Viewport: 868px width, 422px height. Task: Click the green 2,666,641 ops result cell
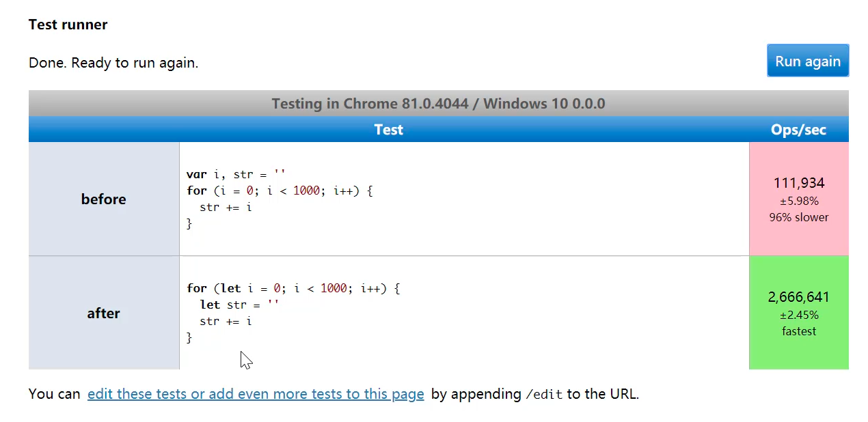coord(799,313)
